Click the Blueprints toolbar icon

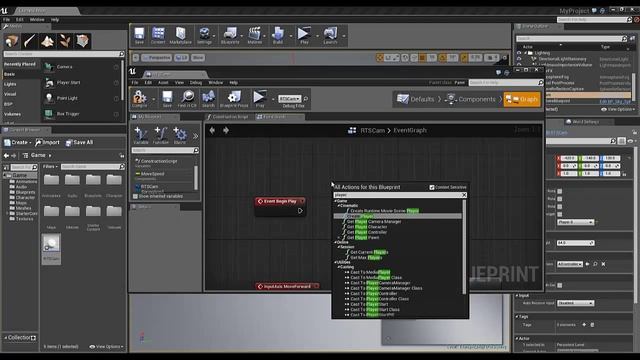(x=230, y=35)
